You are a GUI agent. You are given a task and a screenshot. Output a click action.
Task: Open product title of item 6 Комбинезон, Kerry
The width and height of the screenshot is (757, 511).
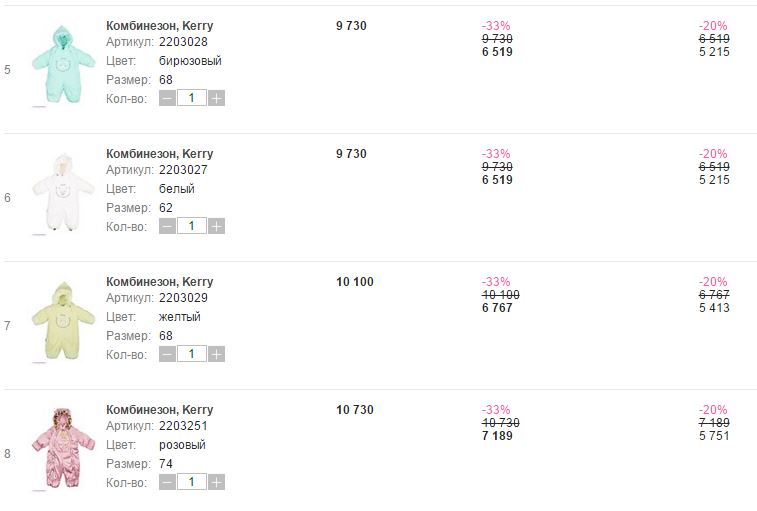[159, 154]
